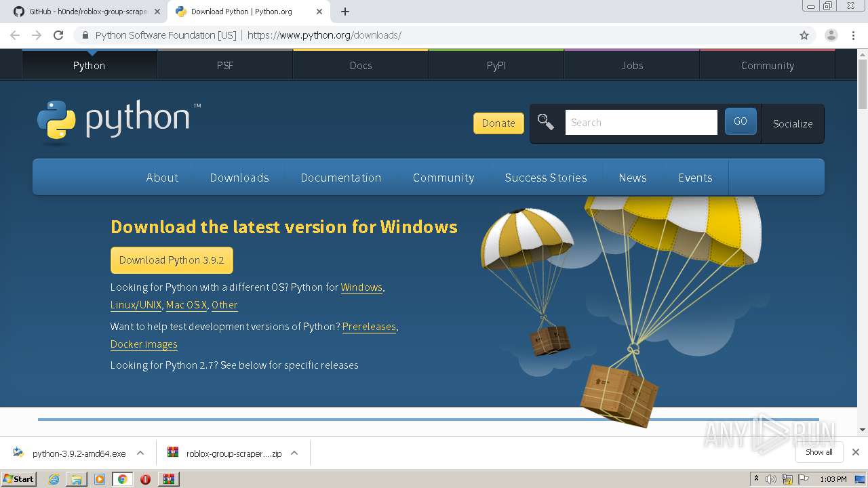Image resolution: width=868 pixels, height=488 pixels.
Task: Click the address bar URL
Action: [324, 35]
